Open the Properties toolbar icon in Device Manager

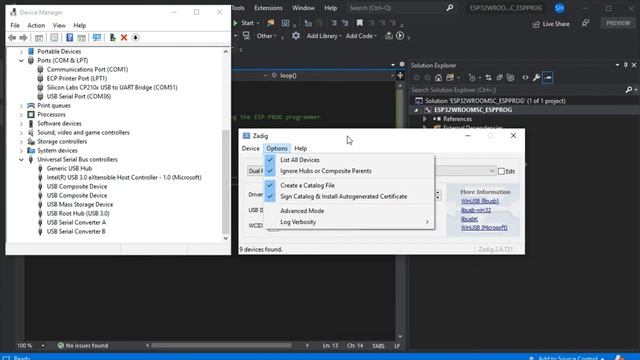54,38
